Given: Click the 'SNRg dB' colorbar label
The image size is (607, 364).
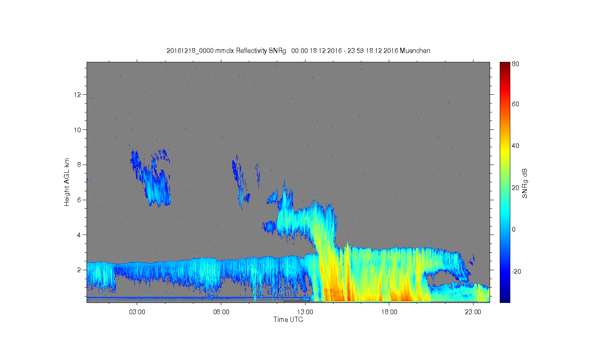Looking at the screenshot, I should [525, 183].
